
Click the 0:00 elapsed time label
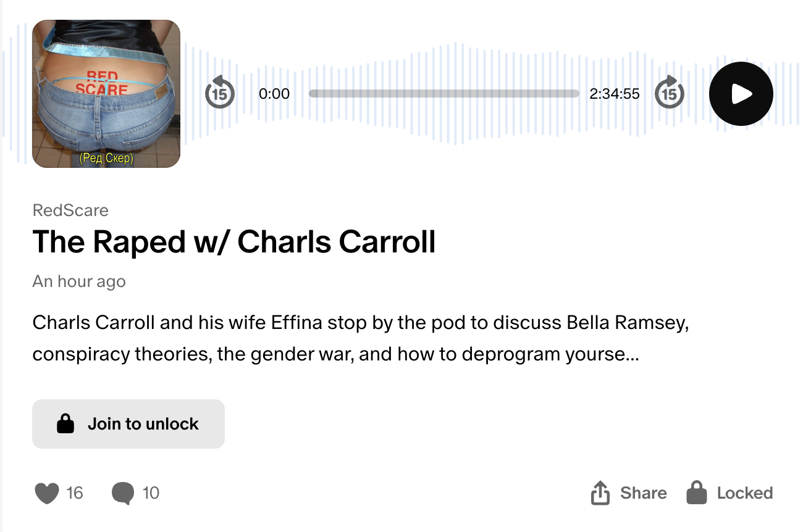(274, 94)
